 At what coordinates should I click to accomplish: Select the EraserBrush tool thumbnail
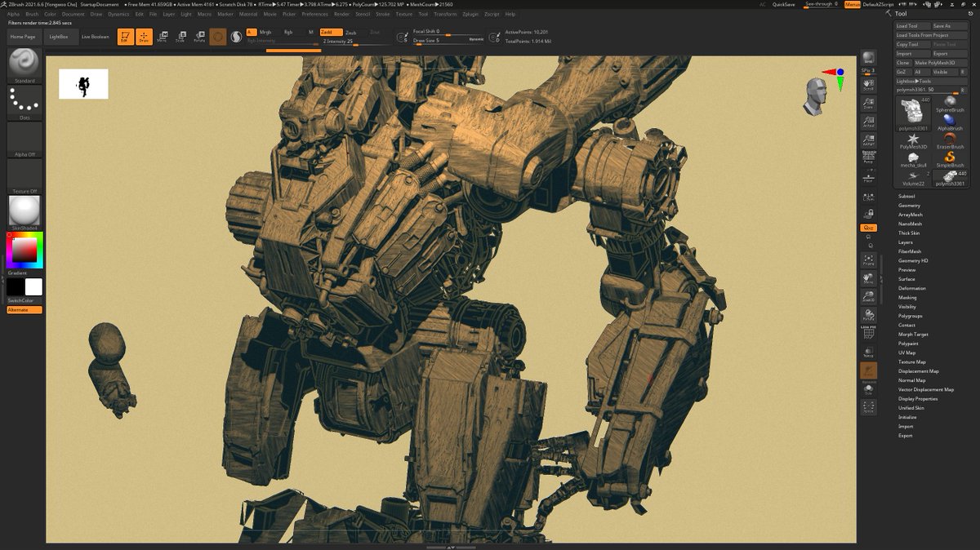click(950, 140)
